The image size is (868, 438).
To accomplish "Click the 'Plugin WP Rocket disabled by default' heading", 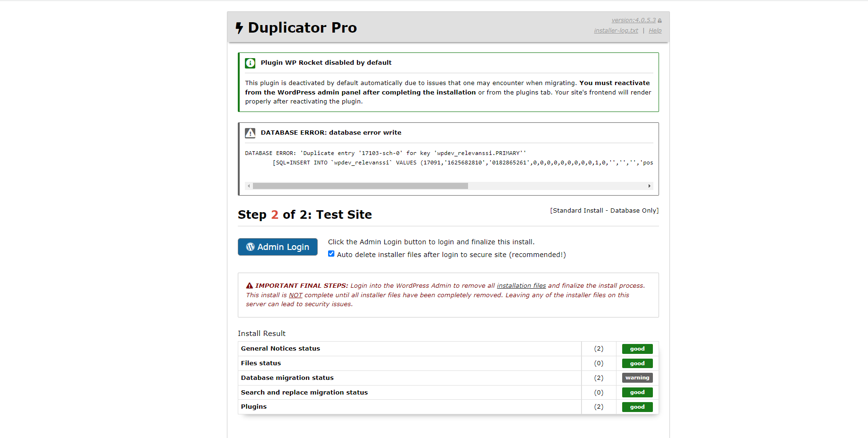I will tap(326, 63).
